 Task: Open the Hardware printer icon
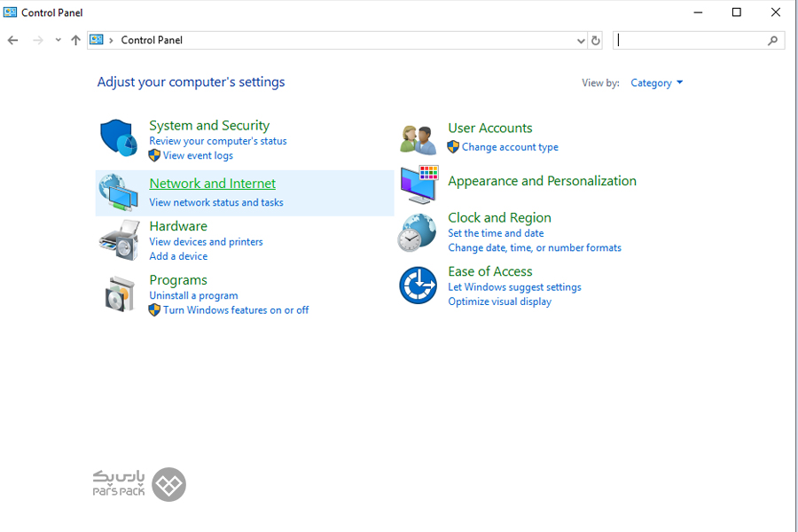point(119,240)
